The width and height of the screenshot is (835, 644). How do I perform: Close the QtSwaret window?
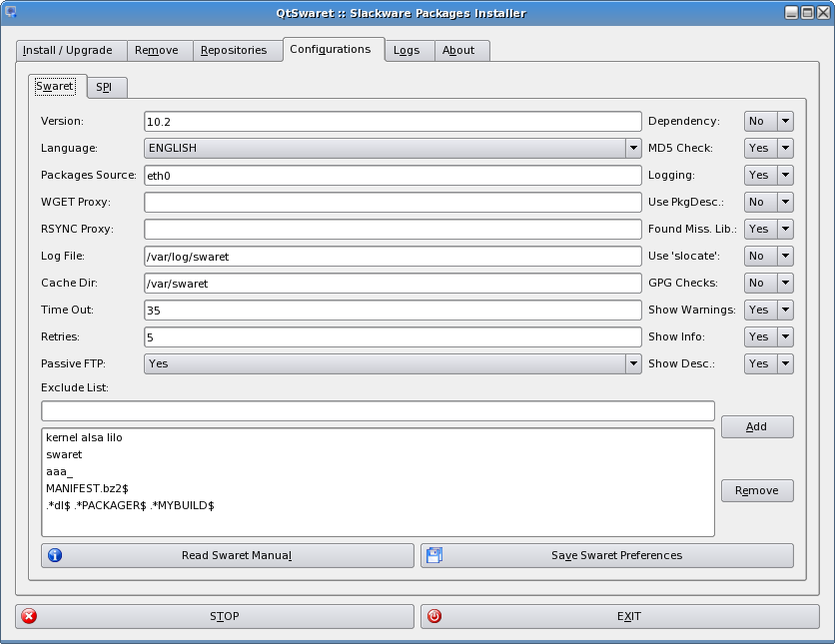pyautogui.click(x=823, y=12)
